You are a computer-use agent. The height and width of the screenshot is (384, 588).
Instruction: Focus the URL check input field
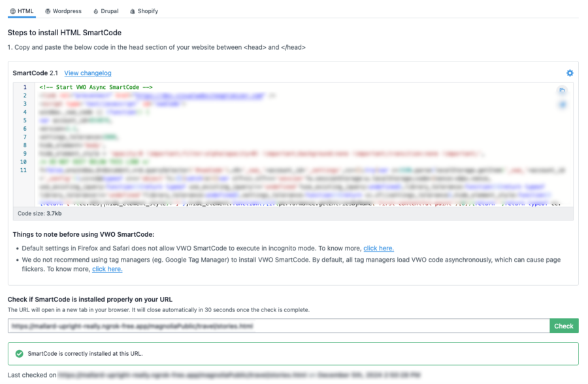click(278, 326)
